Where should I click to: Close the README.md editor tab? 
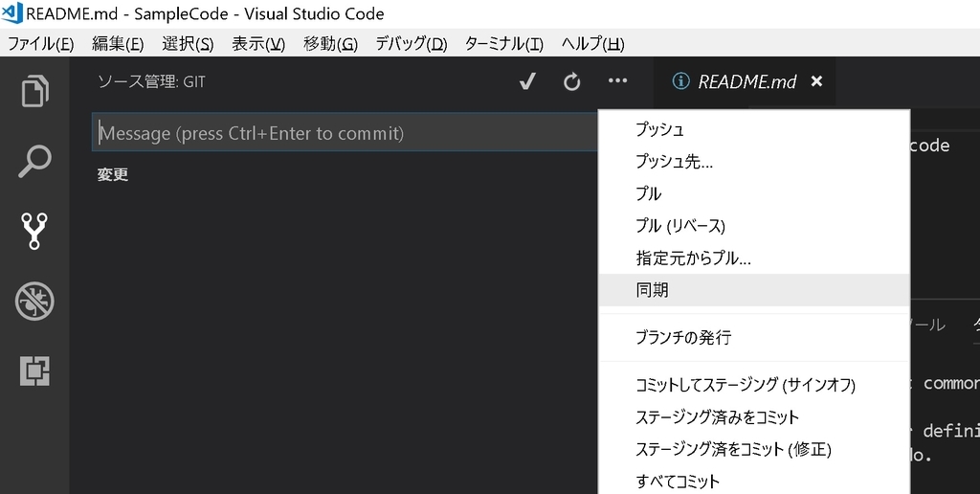816,80
